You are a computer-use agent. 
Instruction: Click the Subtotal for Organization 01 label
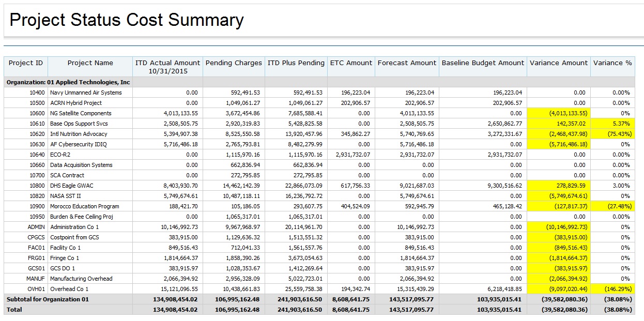click(x=48, y=299)
